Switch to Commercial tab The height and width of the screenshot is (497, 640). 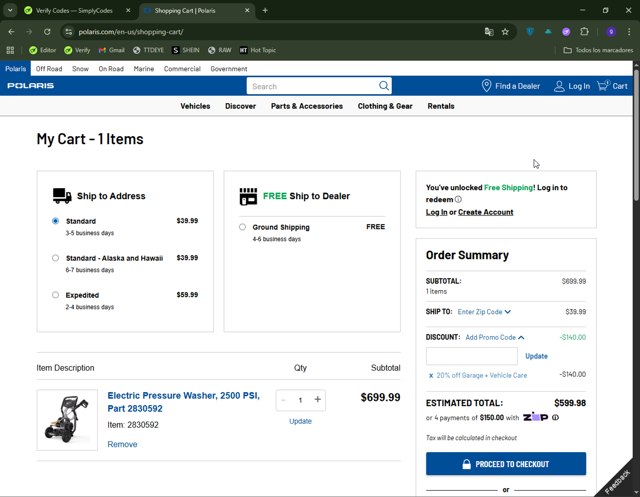pyautogui.click(x=182, y=69)
